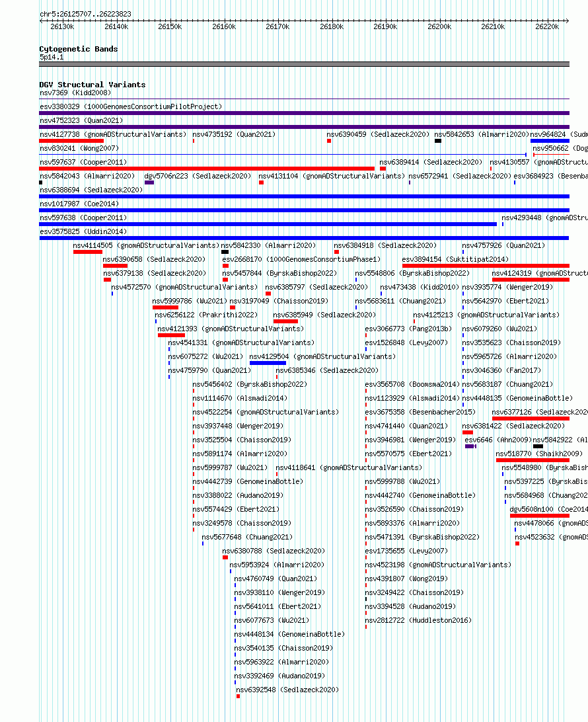This screenshot has width=588, height=722.
Task: Open nsv5842330 (Almarri2020) variant
Action: click(x=268, y=245)
